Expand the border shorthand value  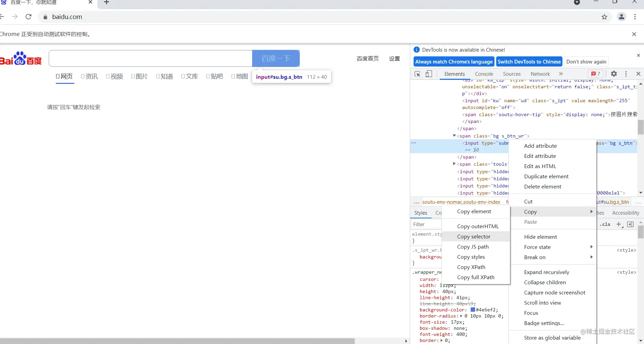click(x=442, y=340)
